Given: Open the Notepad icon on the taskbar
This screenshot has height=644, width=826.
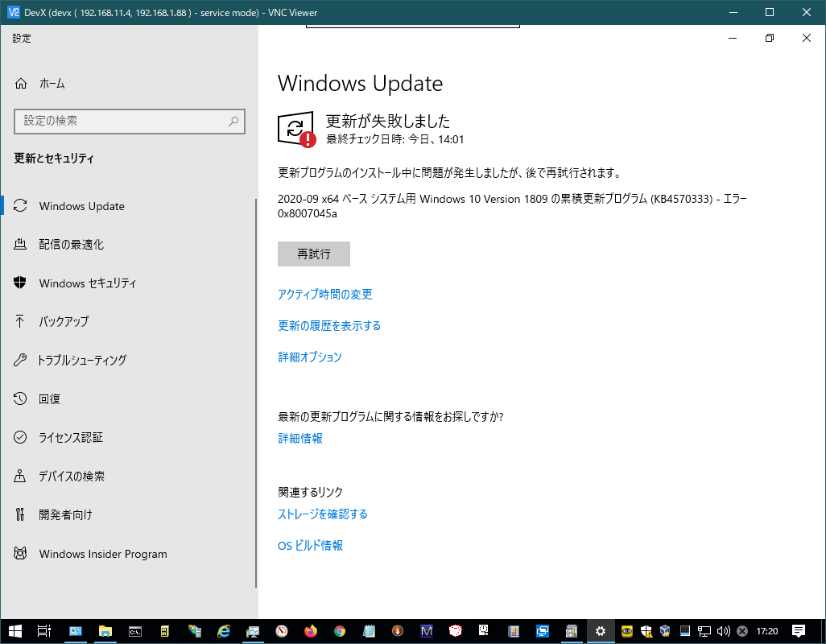Looking at the screenshot, I should click(x=369, y=631).
